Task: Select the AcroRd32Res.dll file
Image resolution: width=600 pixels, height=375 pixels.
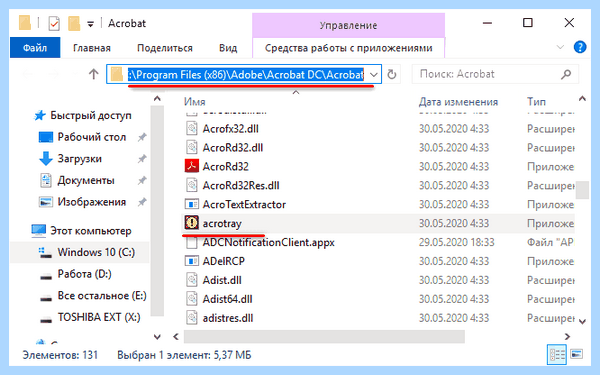Action: [241, 186]
